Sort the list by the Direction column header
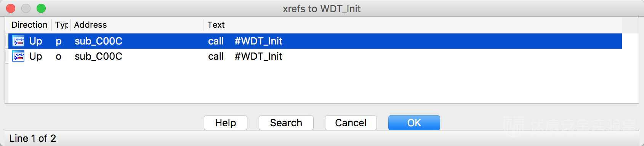Viewport: 644px width, 146px height. (x=29, y=25)
